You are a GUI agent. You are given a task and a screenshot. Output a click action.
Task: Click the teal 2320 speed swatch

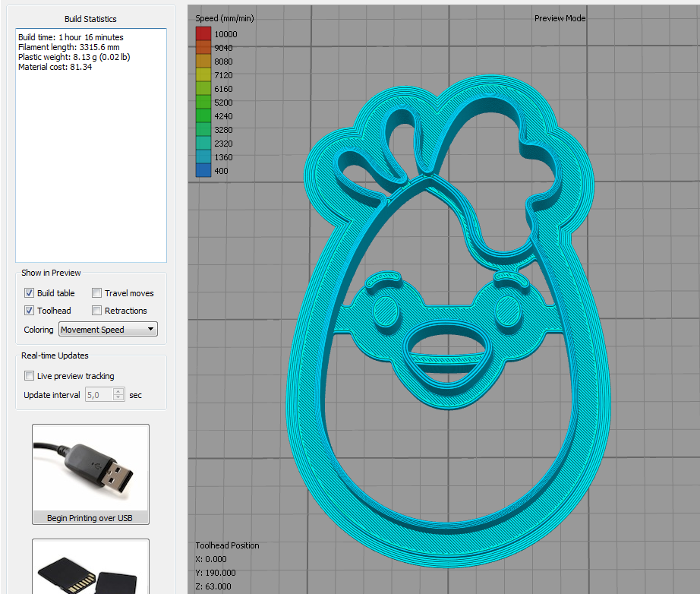(x=203, y=143)
